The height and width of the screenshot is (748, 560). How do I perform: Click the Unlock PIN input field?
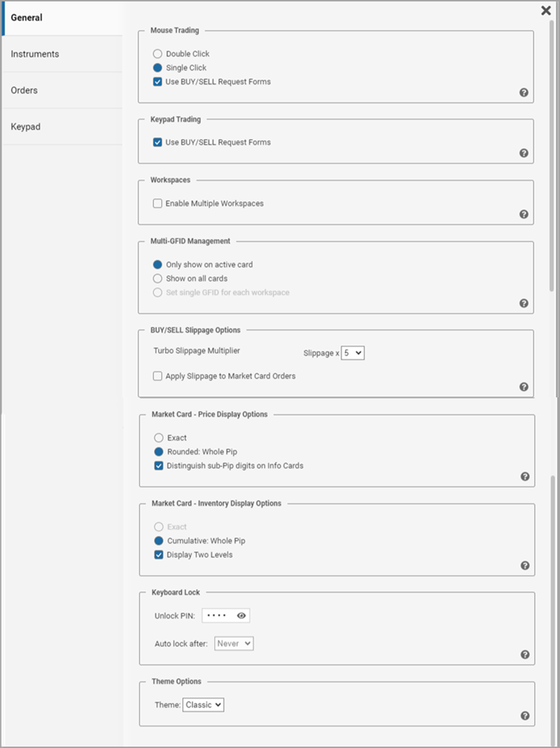(217, 616)
